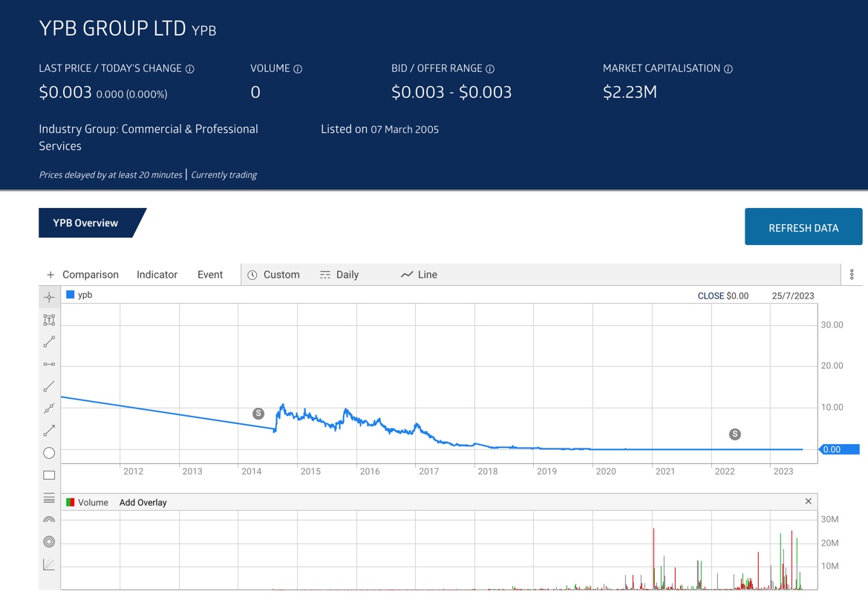Select the text annotation tool
Image resolution: width=868 pixels, height=600 pixels.
[x=49, y=320]
